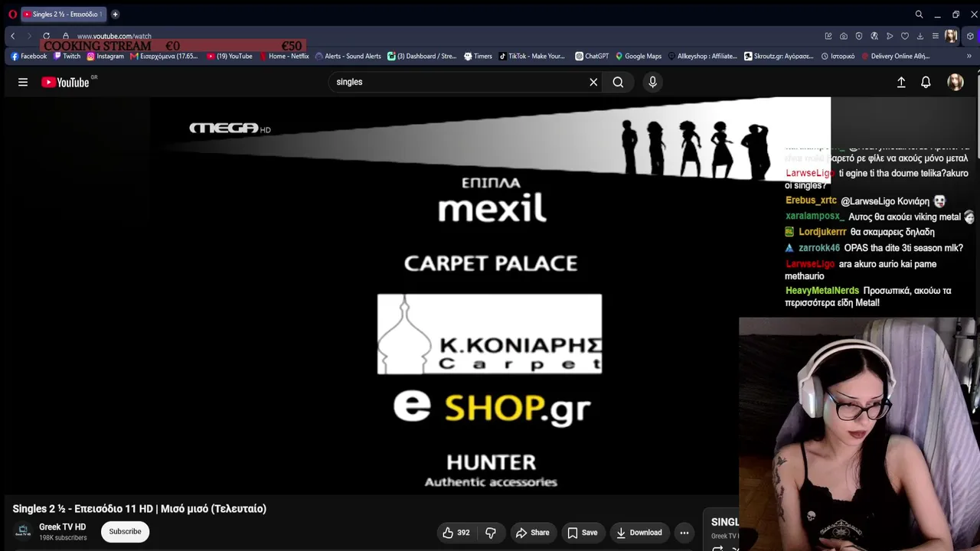Open the Instagram bookmark
Image resolution: width=980 pixels, height=551 pixels.
click(x=106, y=56)
